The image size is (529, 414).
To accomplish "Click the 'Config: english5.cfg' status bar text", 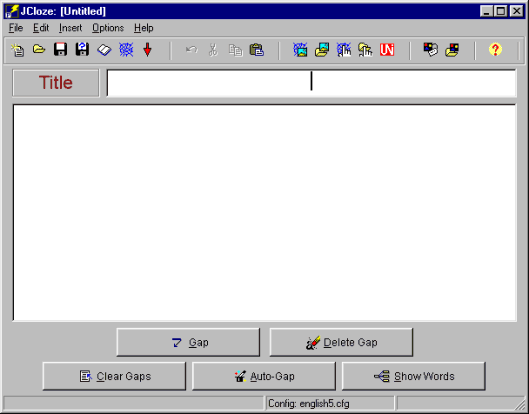I will [309, 404].
